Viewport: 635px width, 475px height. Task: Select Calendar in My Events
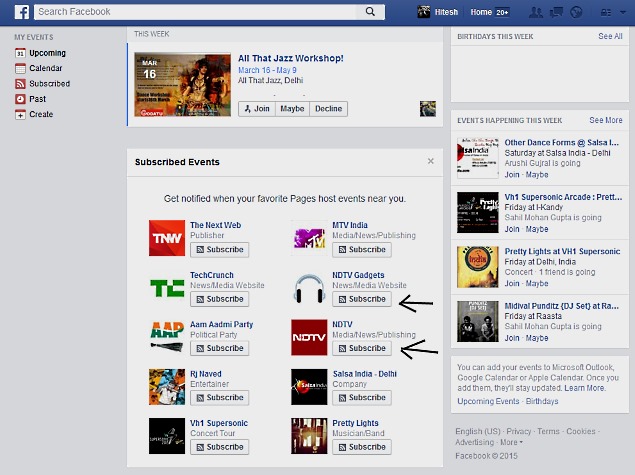(x=46, y=68)
